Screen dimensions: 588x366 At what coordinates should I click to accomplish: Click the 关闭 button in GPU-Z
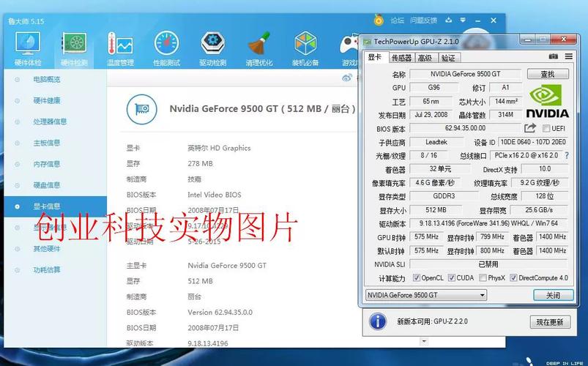tap(554, 295)
